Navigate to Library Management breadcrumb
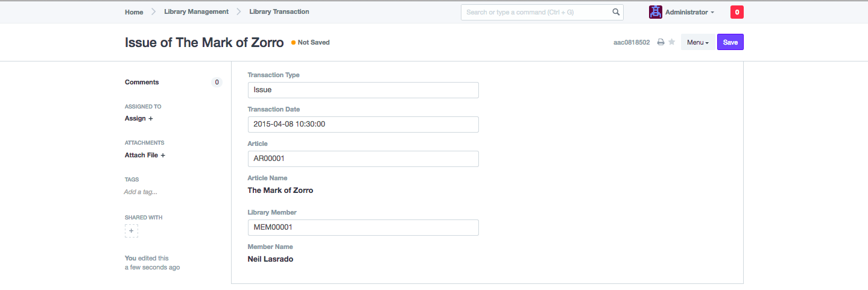The width and height of the screenshot is (868, 290). 196,11
